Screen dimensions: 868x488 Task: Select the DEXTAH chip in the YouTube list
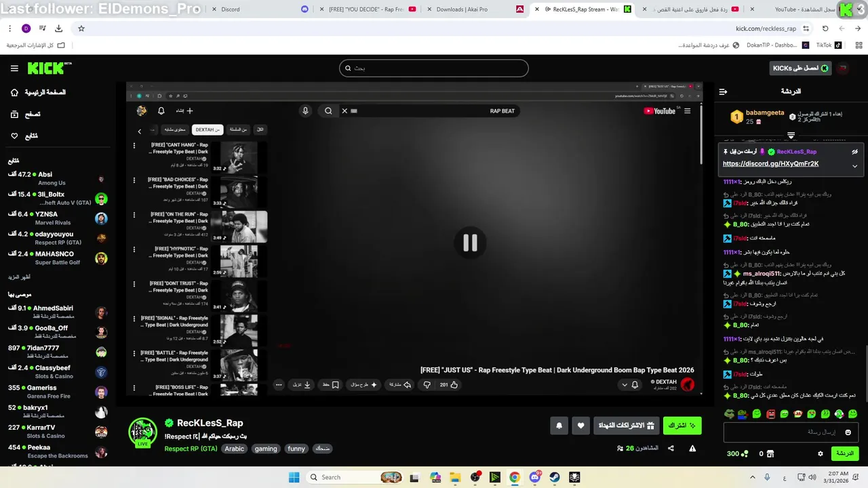tap(208, 129)
